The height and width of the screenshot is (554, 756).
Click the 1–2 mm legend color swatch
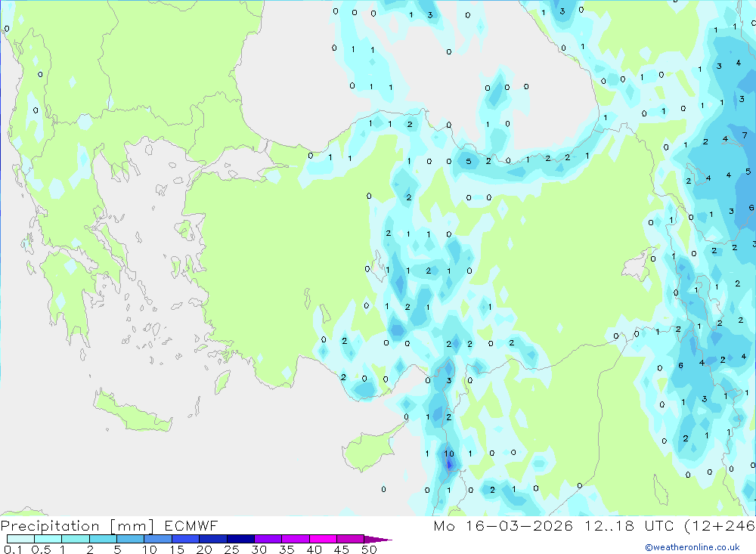click(75, 539)
